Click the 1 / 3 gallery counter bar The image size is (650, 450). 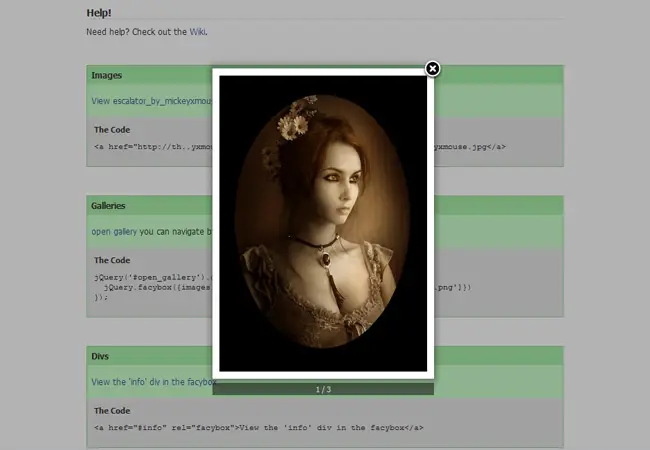[x=323, y=390]
